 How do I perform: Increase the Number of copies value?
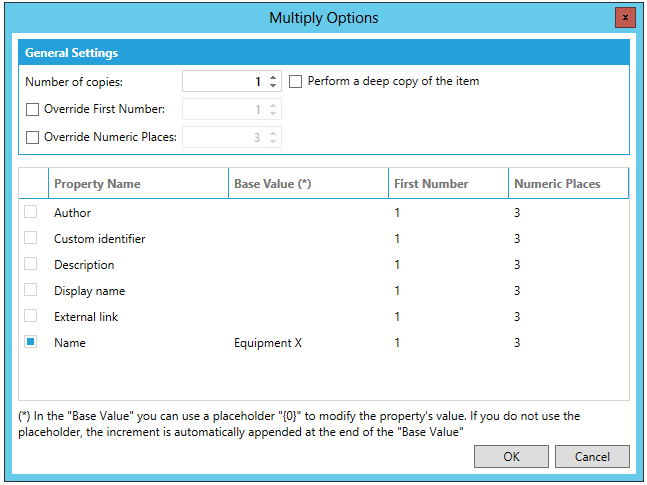point(273,77)
